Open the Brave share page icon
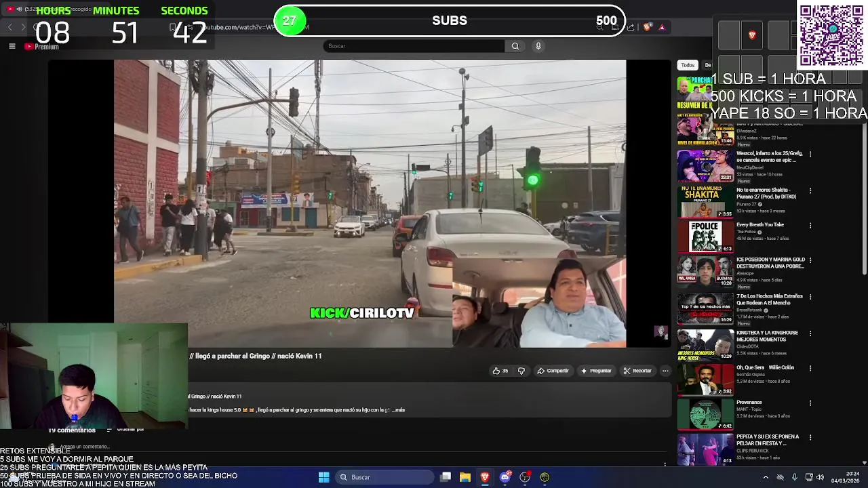Screen dimensions: 868x488 pos(631,27)
